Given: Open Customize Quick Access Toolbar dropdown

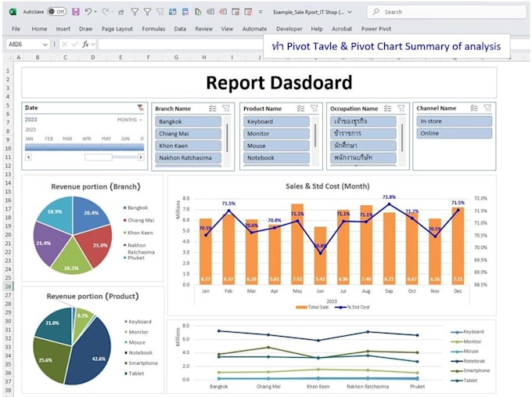Looking at the screenshot, I should coord(261,12).
